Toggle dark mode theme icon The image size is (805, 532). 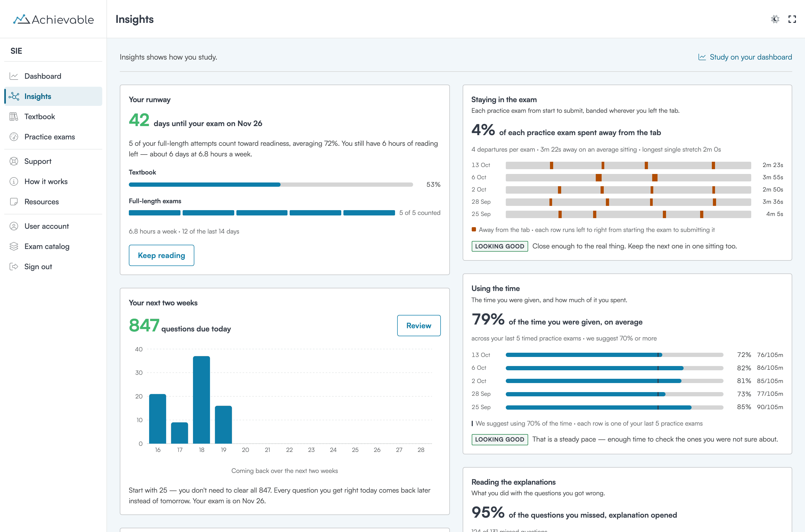[x=775, y=19]
